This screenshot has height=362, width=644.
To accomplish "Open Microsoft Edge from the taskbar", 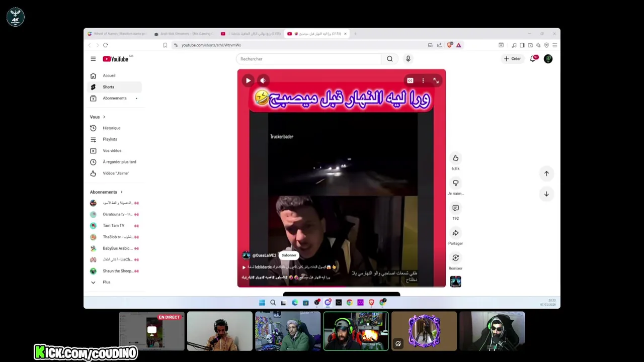I will click(x=294, y=303).
